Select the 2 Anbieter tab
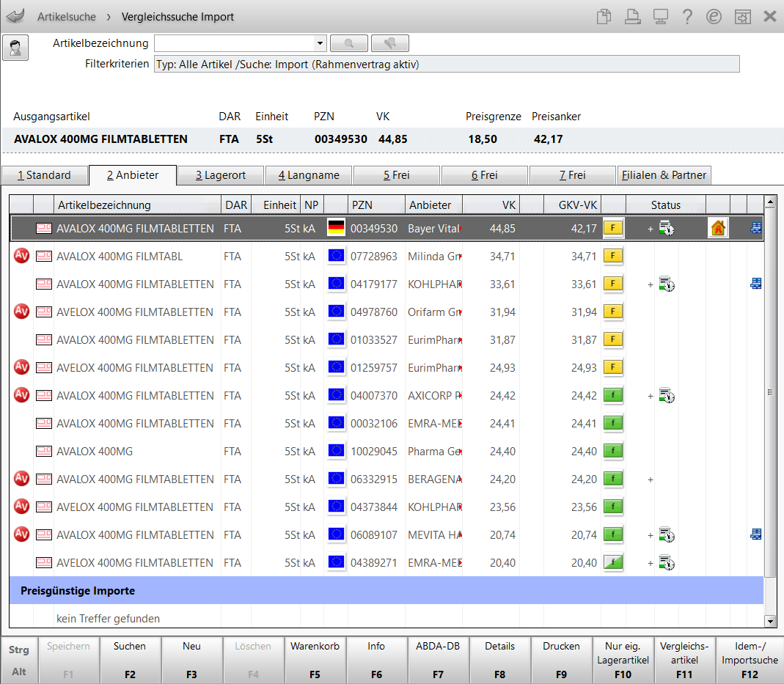784x684 pixels. [x=133, y=175]
